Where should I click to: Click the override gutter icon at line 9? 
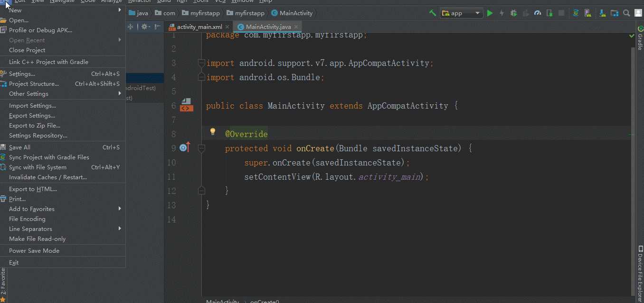(185, 147)
